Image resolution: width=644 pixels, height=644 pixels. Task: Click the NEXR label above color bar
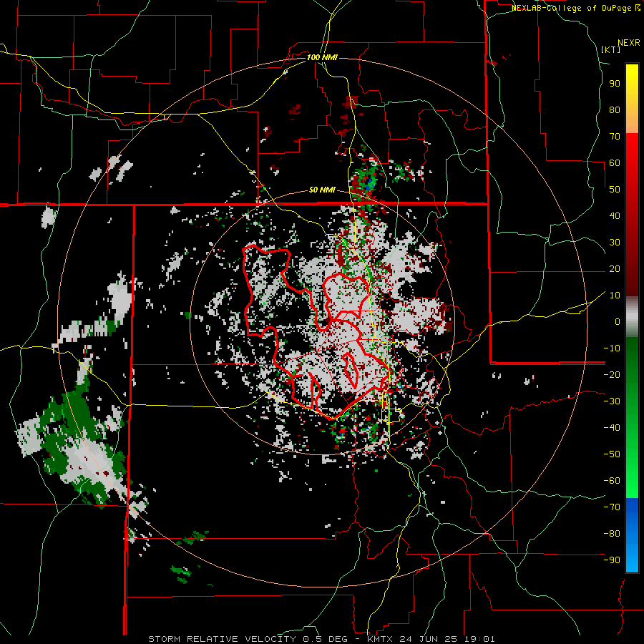click(629, 43)
